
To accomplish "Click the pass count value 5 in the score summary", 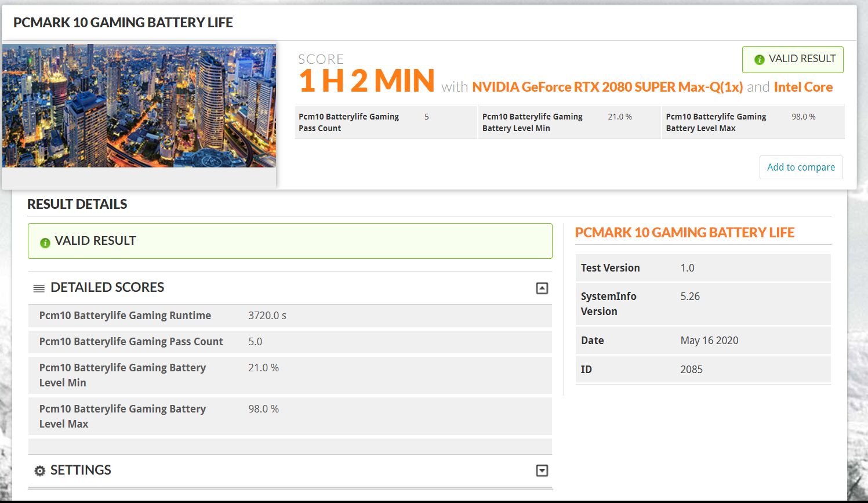I will (427, 117).
